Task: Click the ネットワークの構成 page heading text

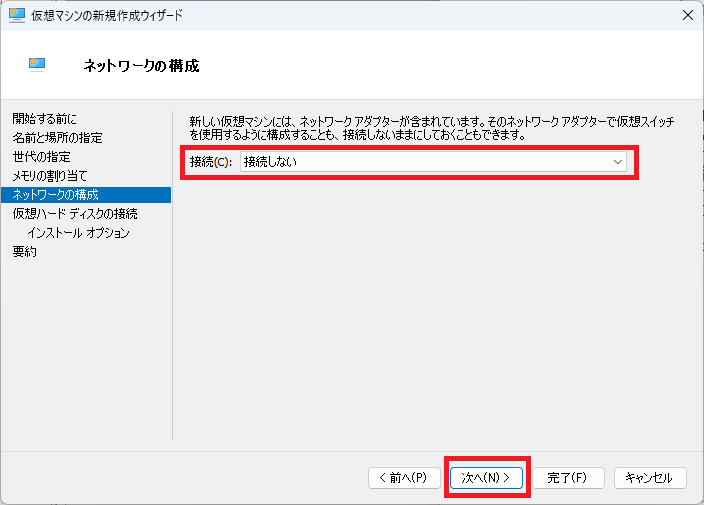Action: 141,66
